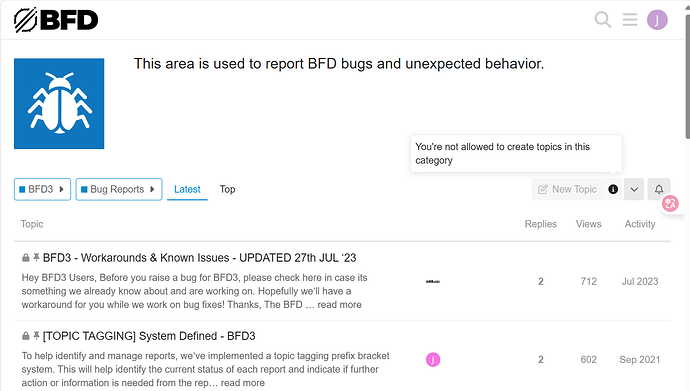Open the purple J user avatar
Screen dimensions: 690x391
pos(657,20)
